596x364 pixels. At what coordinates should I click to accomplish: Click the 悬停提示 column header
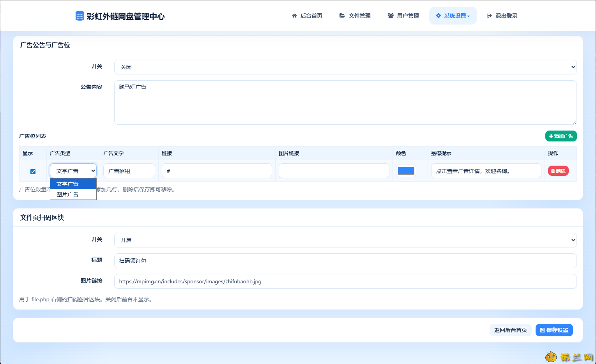tap(441, 153)
